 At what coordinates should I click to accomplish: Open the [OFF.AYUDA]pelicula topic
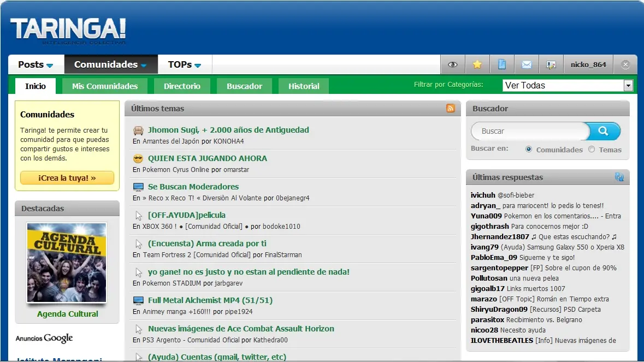point(186,215)
